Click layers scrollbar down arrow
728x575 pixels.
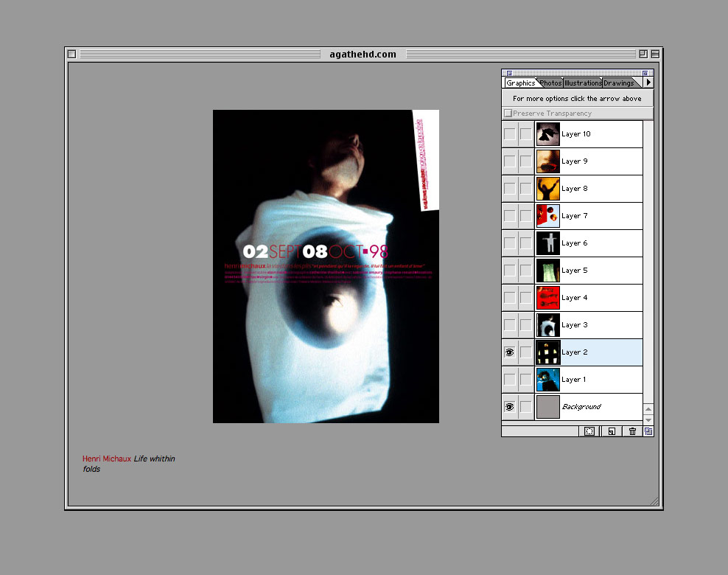(648, 420)
